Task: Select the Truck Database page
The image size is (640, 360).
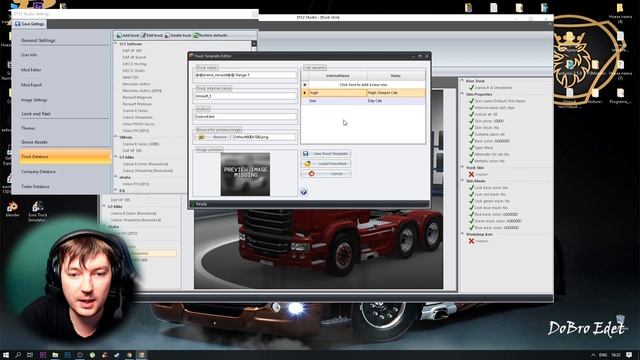Action: (65, 157)
